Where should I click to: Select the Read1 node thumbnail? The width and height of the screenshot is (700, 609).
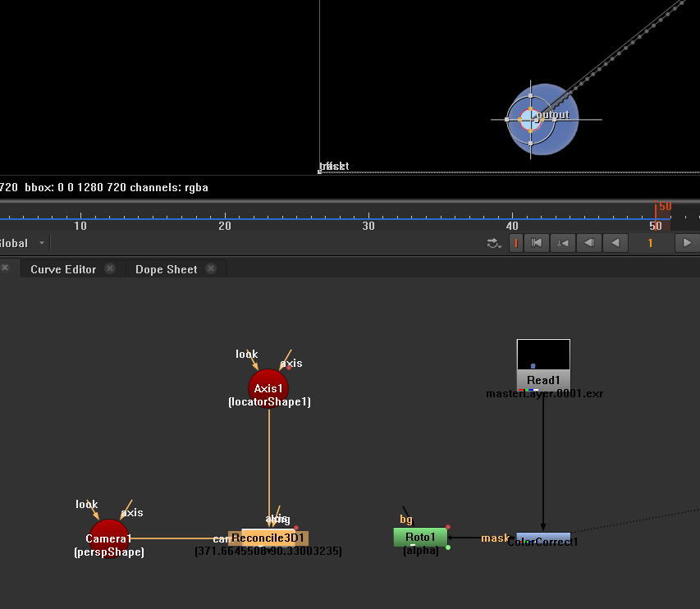(543, 355)
